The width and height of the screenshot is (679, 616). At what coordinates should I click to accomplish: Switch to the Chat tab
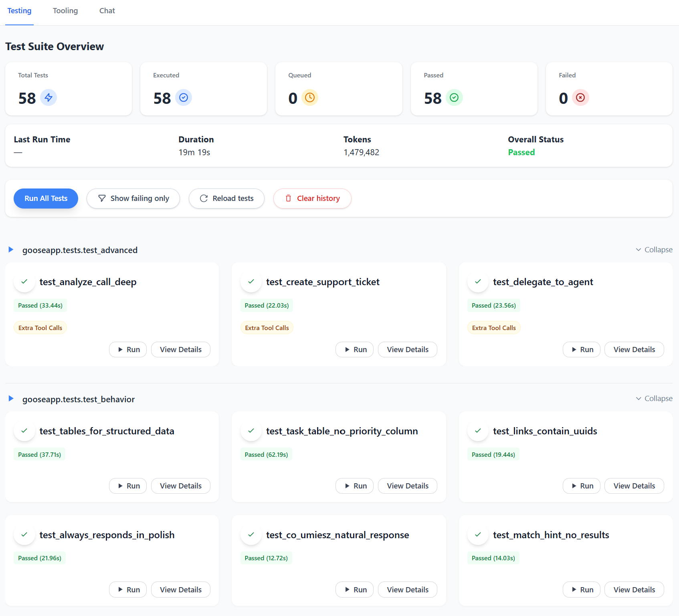107,10
